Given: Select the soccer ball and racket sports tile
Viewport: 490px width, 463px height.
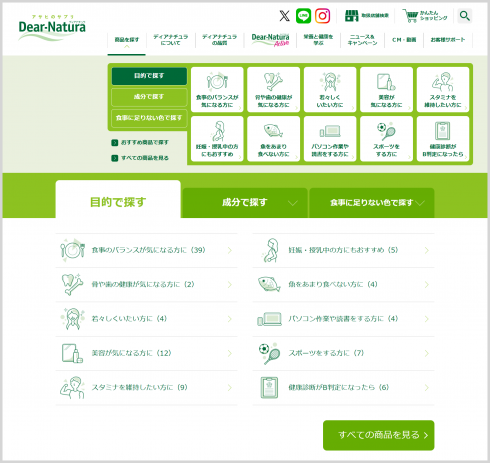Looking at the screenshot, I should [386, 139].
